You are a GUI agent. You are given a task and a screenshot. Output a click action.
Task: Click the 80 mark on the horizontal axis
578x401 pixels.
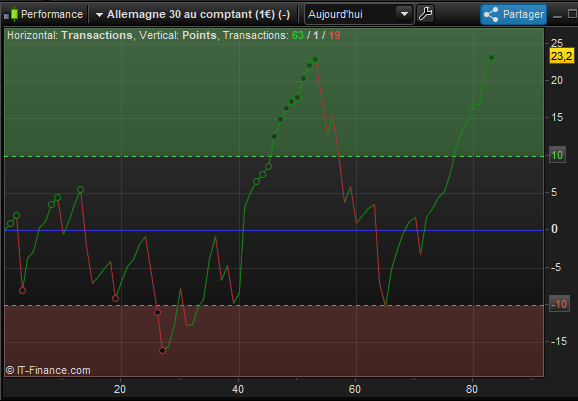click(x=472, y=389)
